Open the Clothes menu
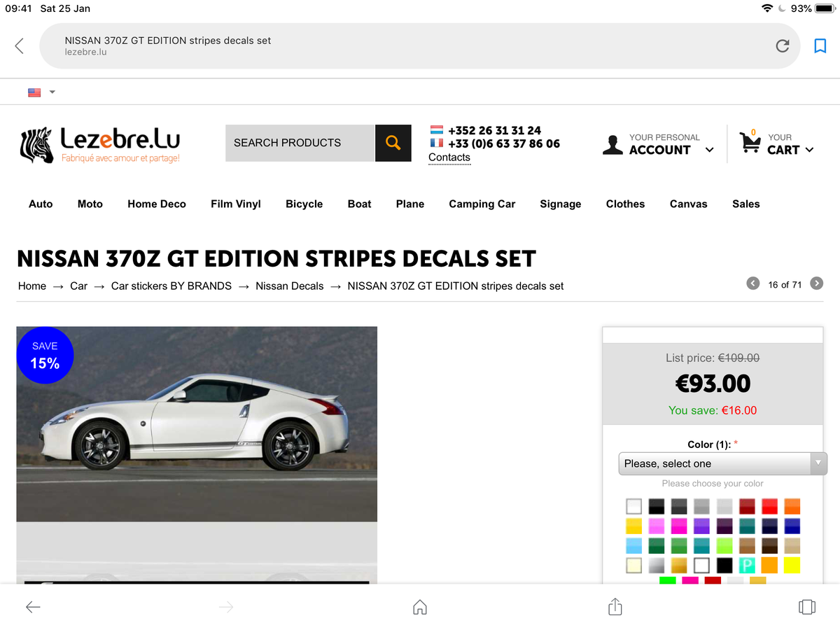This screenshot has width=840, height=630. [x=626, y=204]
